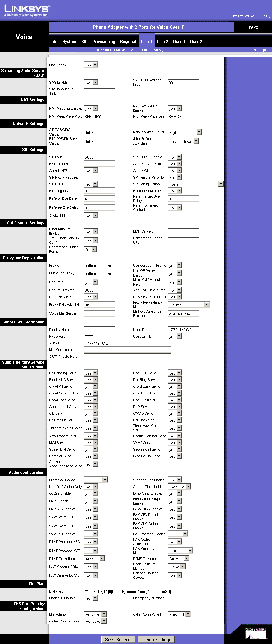Screen dimensions: 272x644
Task: Click the EXT SIP Port field
Action: [x=100, y=164]
